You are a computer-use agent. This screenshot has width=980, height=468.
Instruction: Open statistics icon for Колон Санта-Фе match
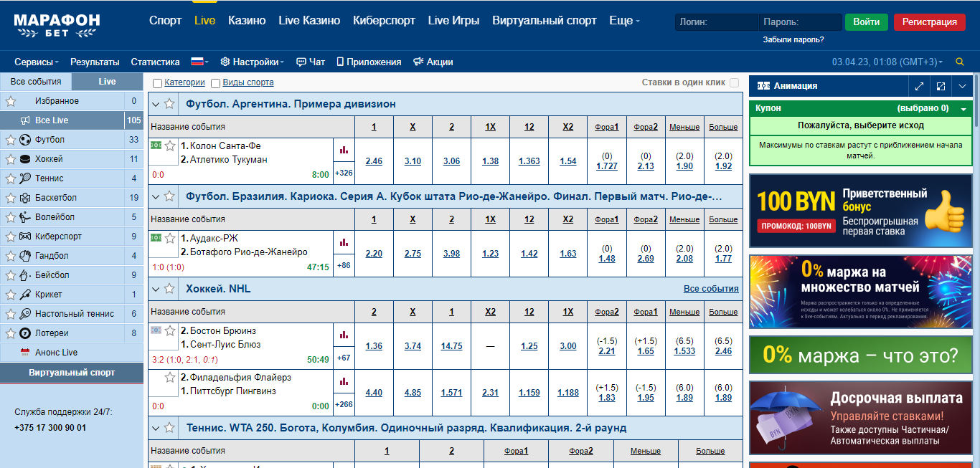tap(344, 150)
